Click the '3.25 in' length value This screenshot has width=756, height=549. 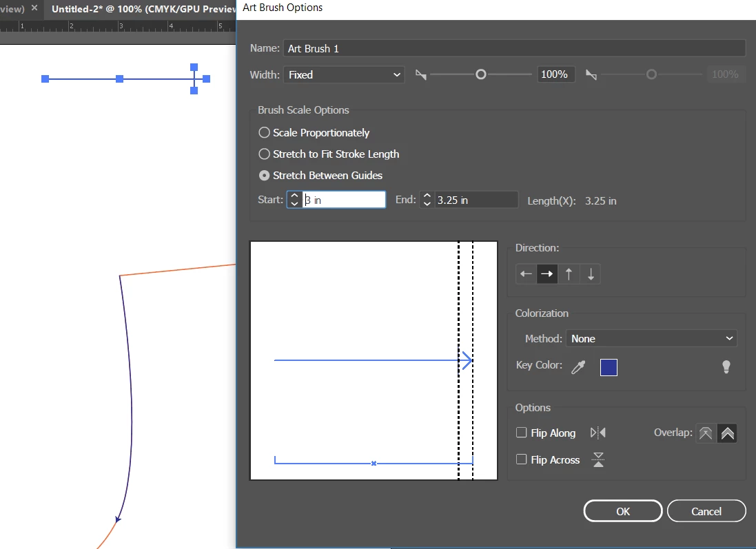click(601, 201)
